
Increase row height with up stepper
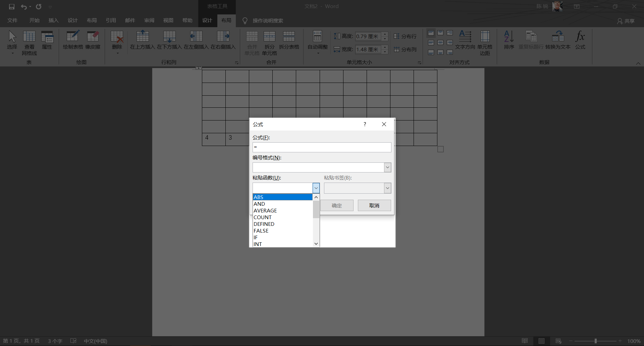coord(385,34)
